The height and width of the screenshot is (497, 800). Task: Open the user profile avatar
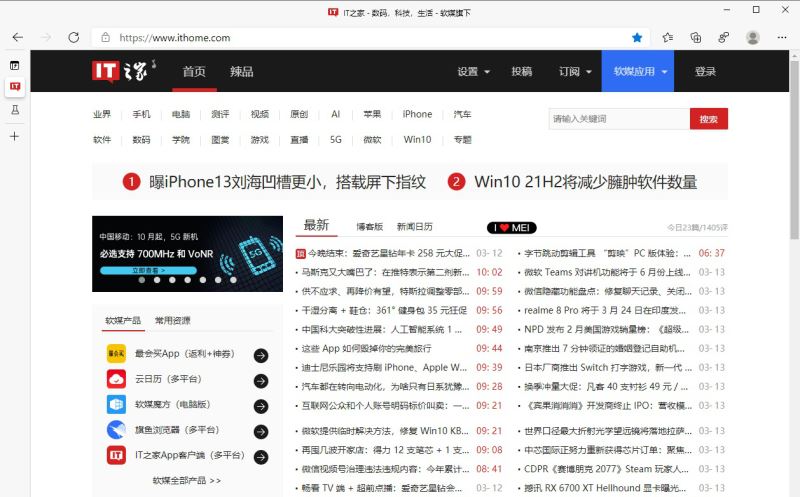[753, 37]
